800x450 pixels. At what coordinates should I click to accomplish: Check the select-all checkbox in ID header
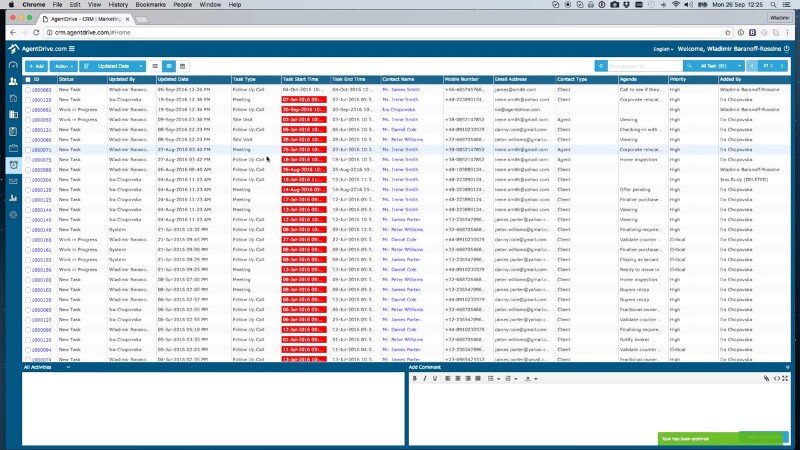28,78
